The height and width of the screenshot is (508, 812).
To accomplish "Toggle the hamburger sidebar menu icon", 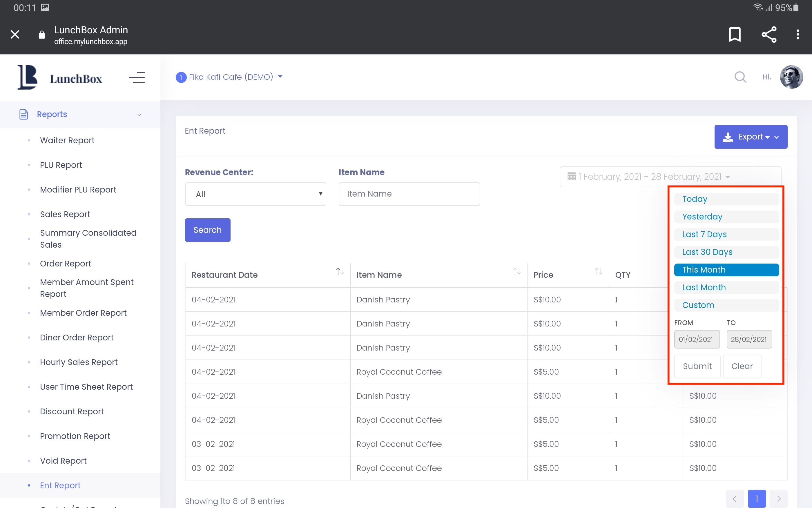I will [x=137, y=78].
